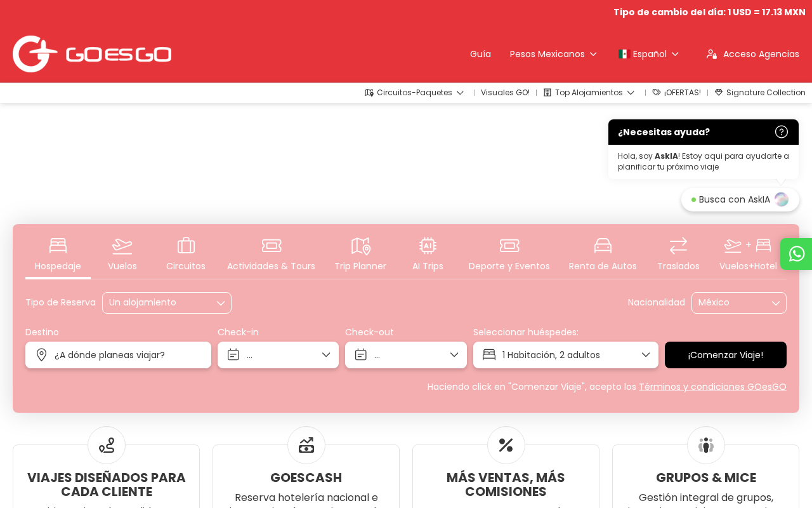The image size is (812, 508).
Task: Click the GOesGO logo
Action: coord(92,54)
